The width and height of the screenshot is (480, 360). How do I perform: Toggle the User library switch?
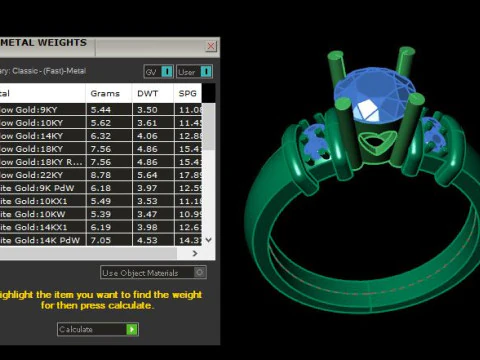[194, 72]
